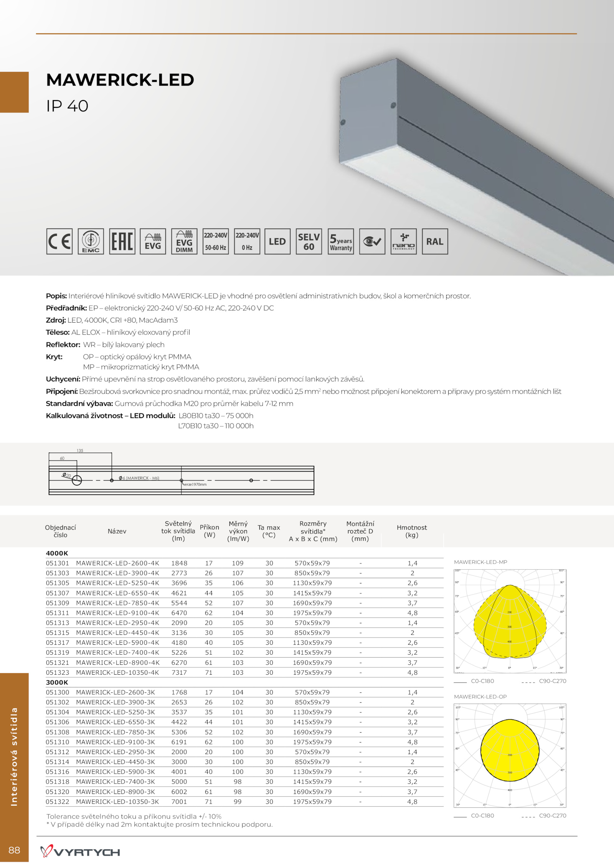614x868 pixels.
Task: Click the RAL color option icon
Action: (435, 241)
